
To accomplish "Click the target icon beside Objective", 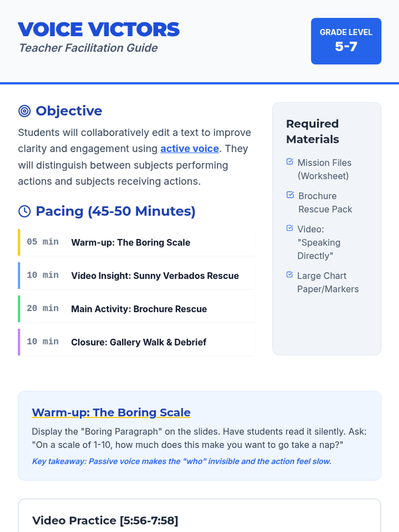I will tap(24, 111).
